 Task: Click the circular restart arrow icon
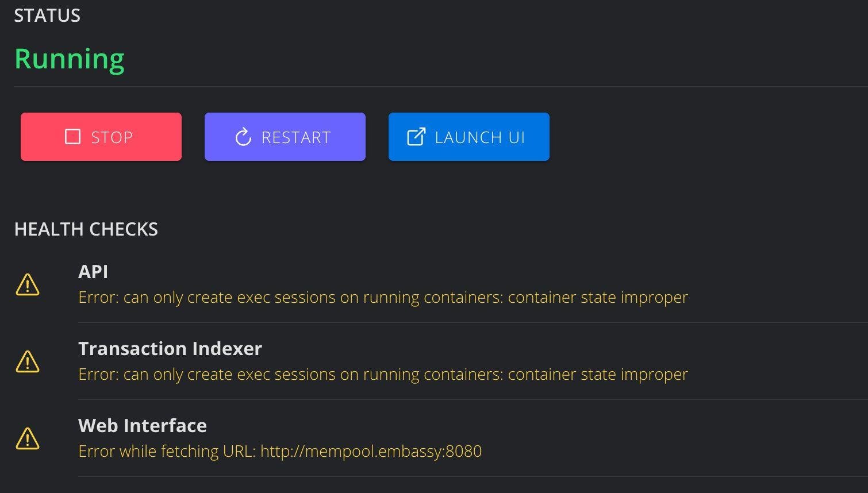tap(243, 137)
